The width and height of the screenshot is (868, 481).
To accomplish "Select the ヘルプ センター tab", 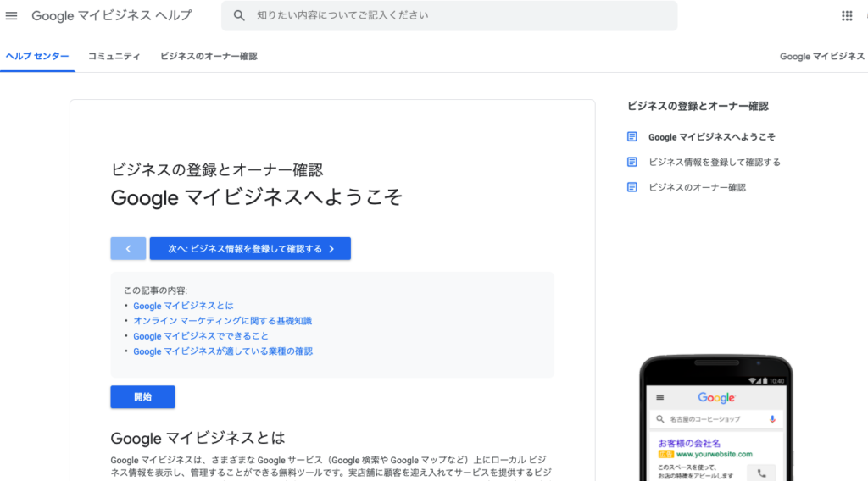I will point(37,56).
